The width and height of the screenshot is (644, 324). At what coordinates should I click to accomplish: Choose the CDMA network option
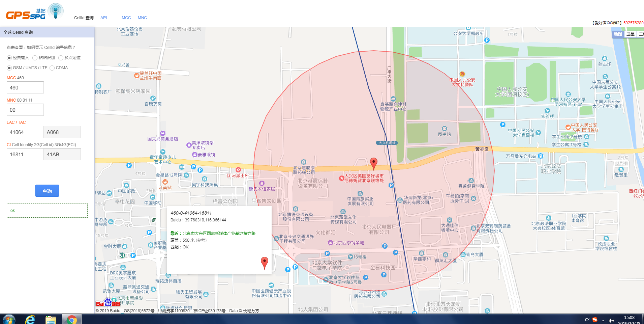(x=52, y=68)
